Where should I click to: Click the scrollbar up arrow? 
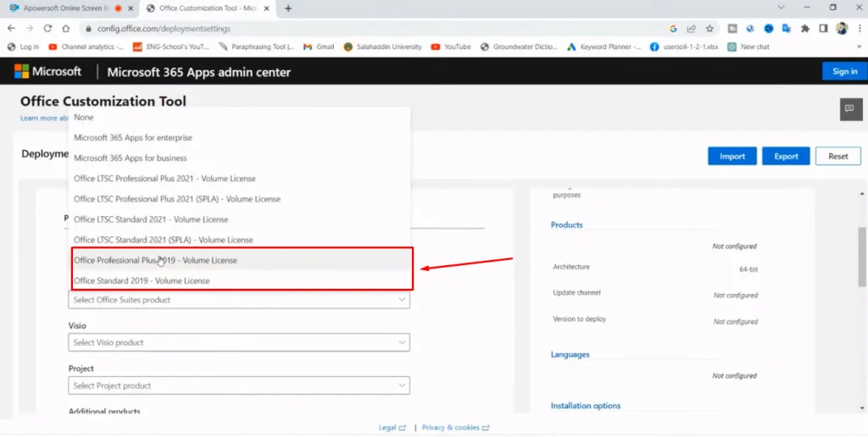pos(862,194)
